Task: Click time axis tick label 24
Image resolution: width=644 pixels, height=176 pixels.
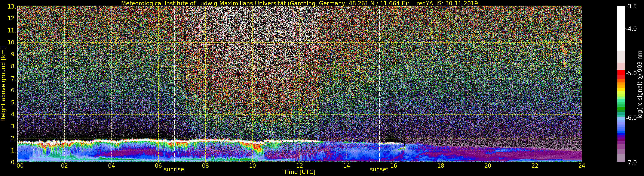Action: tap(582, 166)
